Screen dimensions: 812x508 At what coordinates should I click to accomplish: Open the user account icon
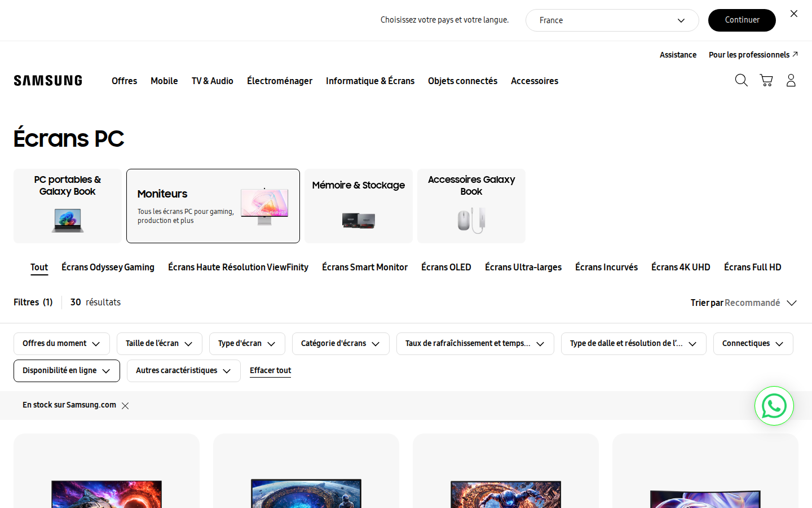pos(791,80)
